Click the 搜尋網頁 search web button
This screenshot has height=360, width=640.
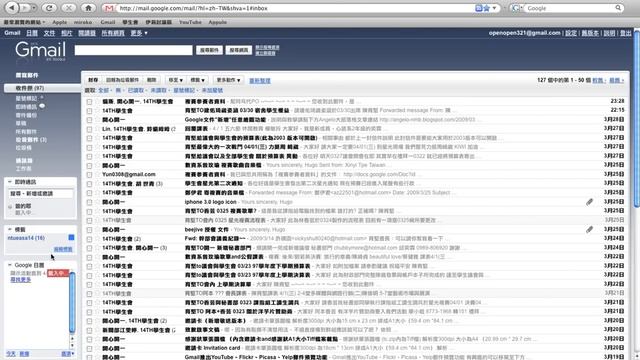[239, 50]
